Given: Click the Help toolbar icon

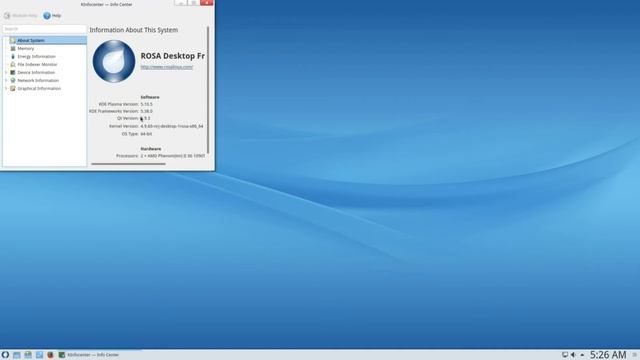Looking at the screenshot, I should [x=47, y=16].
